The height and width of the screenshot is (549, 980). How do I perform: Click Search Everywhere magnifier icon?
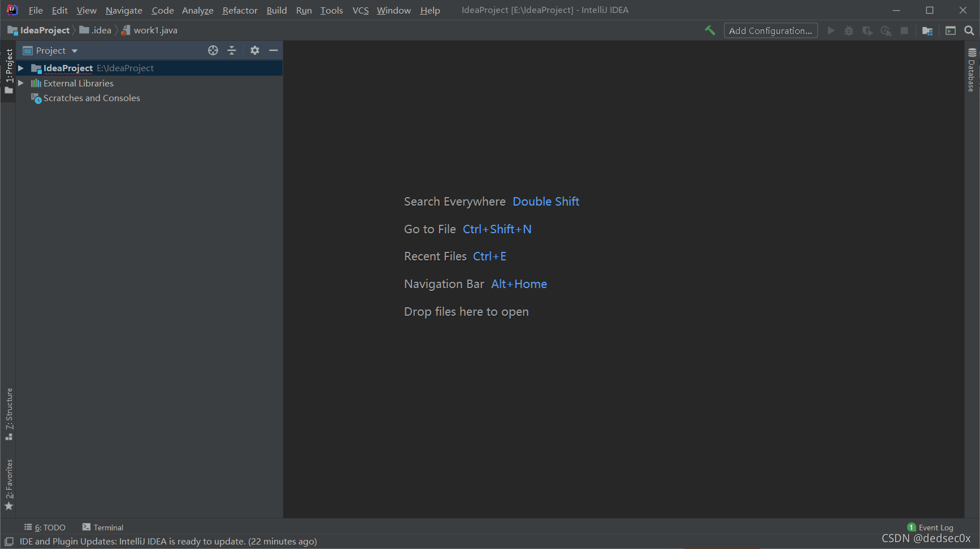(x=969, y=30)
